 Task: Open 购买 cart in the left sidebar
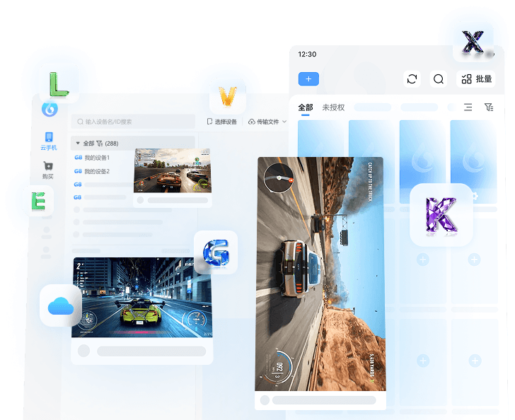[x=48, y=170]
